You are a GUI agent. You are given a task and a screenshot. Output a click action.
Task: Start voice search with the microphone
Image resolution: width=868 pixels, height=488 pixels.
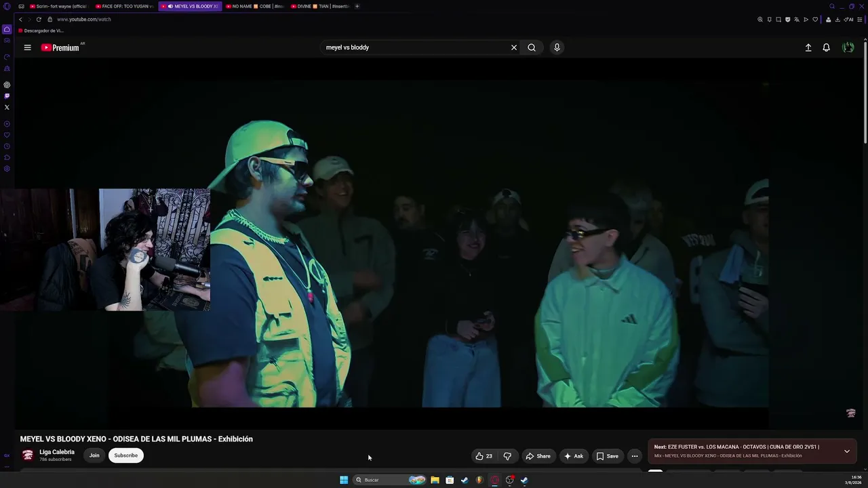557,47
